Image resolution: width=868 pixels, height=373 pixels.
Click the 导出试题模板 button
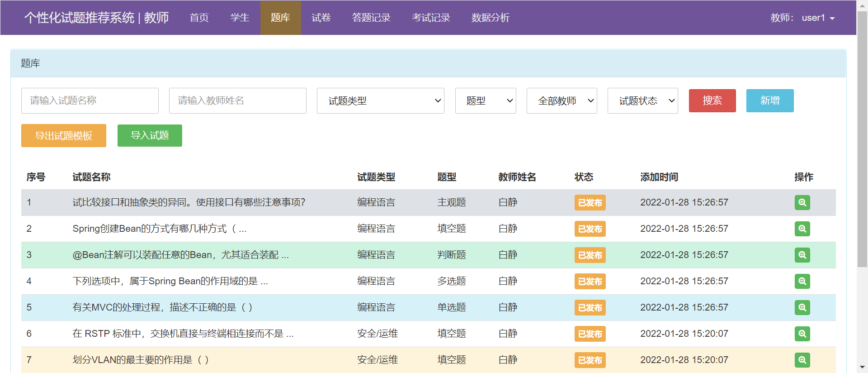[x=64, y=135]
